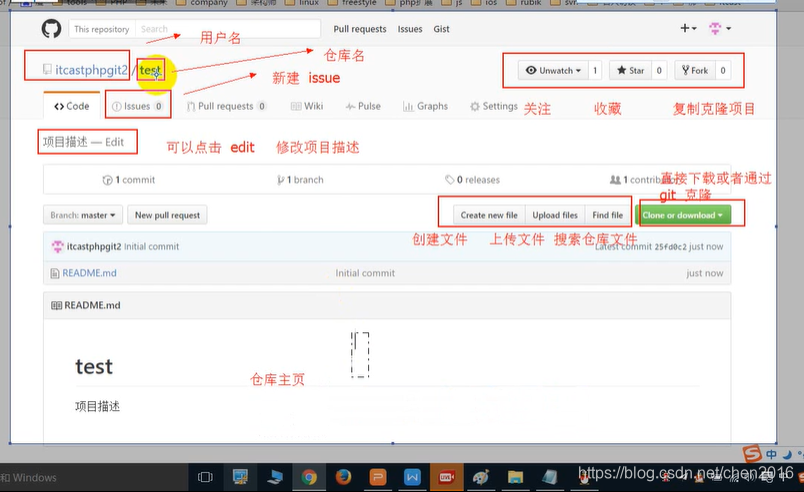804x492 pixels.
Task: View the 1 branch list
Action: pos(300,180)
